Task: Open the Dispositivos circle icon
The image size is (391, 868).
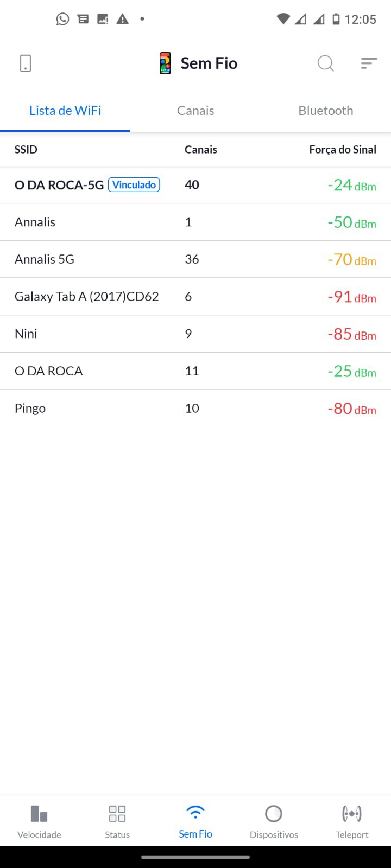Action: tap(274, 814)
